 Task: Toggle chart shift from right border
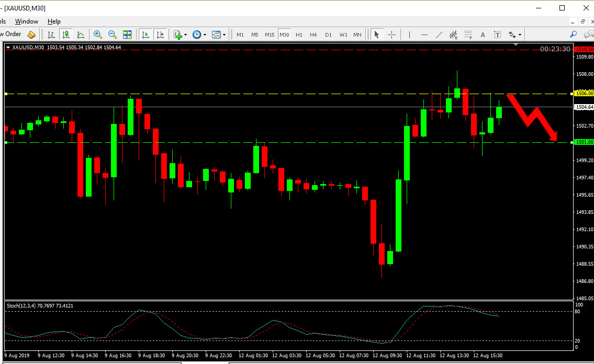click(160, 35)
